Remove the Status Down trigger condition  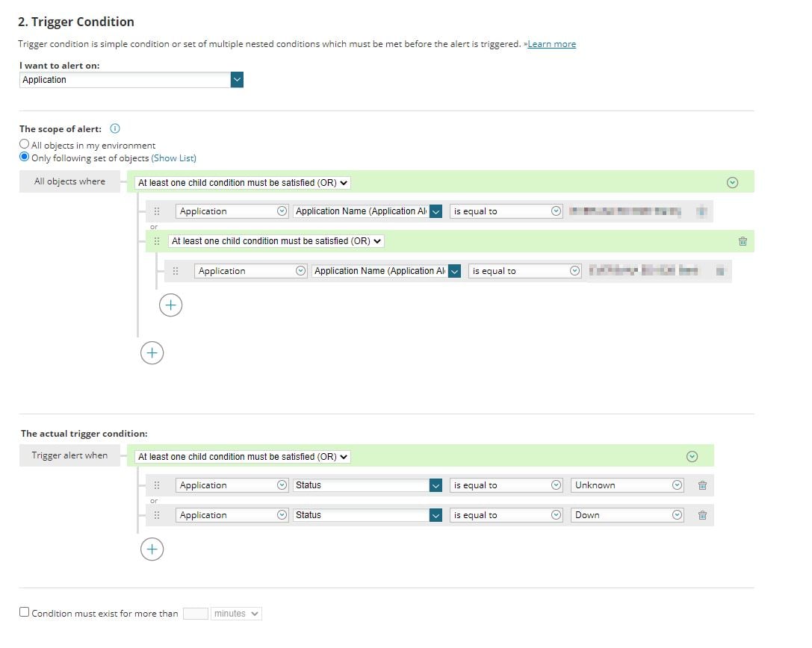(702, 515)
